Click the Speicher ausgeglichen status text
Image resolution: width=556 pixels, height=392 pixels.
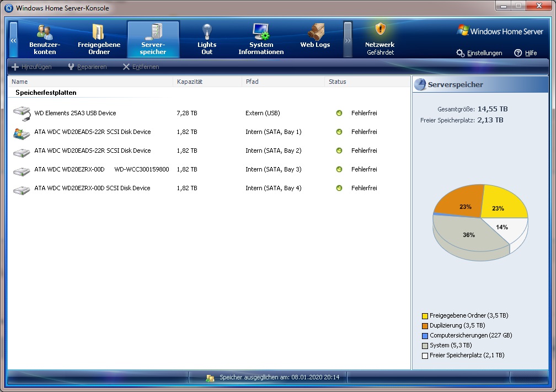click(x=280, y=377)
